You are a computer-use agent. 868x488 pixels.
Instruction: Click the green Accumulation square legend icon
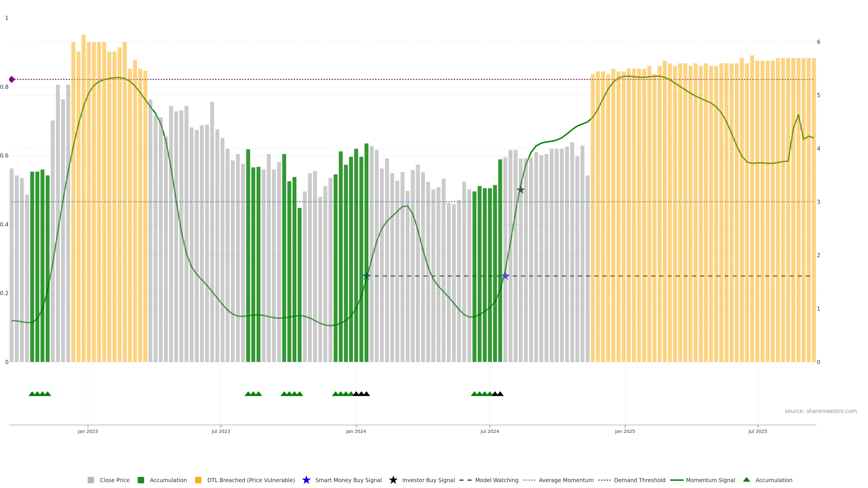click(x=141, y=480)
